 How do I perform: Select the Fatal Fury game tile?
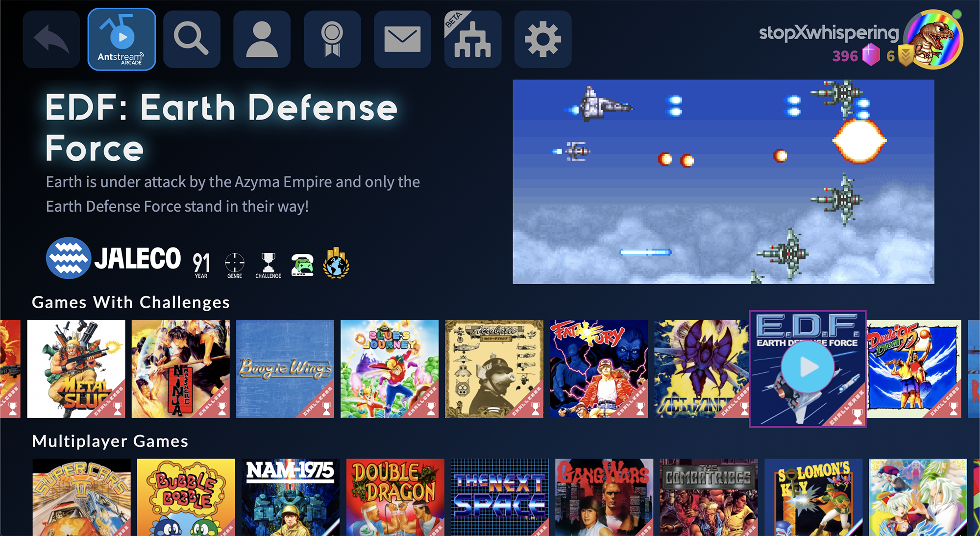click(x=598, y=368)
